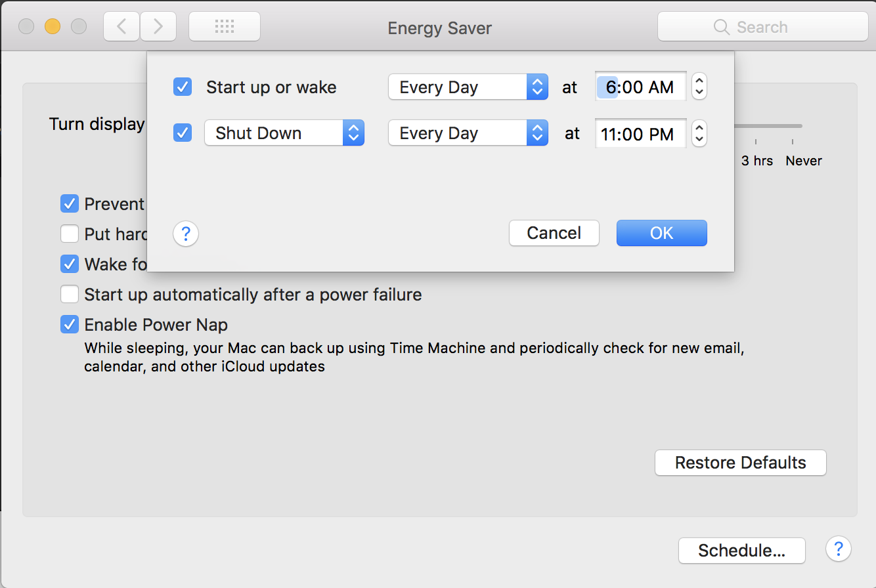876x588 pixels.
Task: Disable the Shut Down schedule checkbox
Action: (183, 133)
